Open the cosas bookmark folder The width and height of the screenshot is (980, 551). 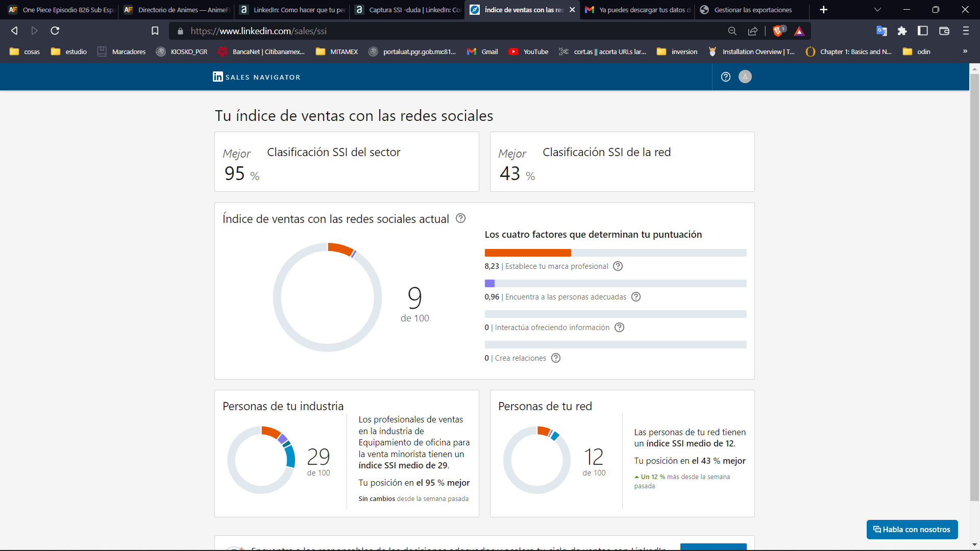24,52
